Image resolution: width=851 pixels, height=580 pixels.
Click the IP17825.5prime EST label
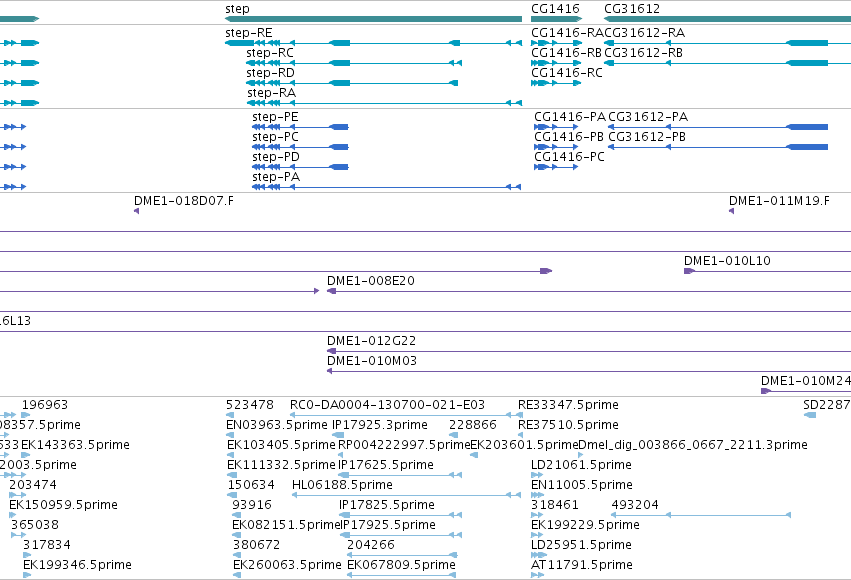click(387, 505)
